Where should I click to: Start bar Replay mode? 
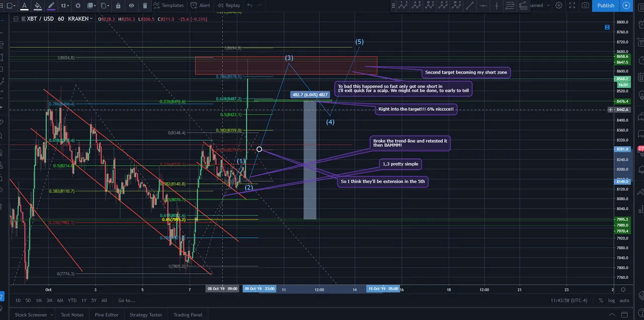[229, 6]
